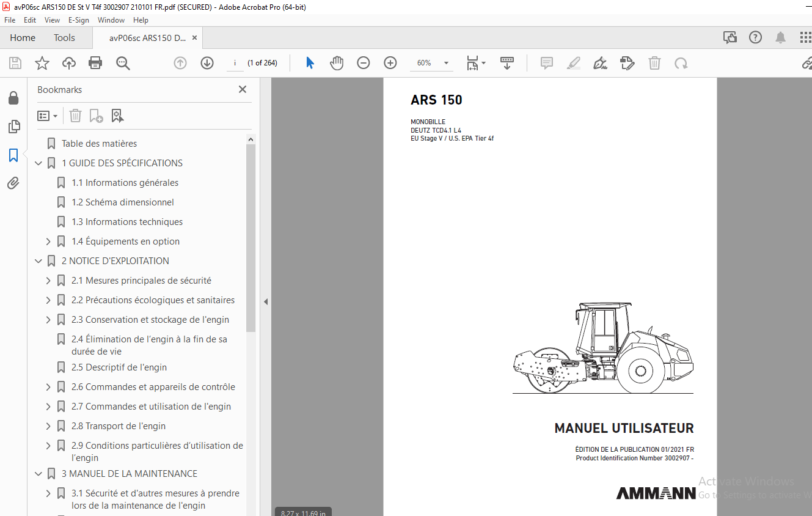Open the Stamp tool

click(627, 63)
